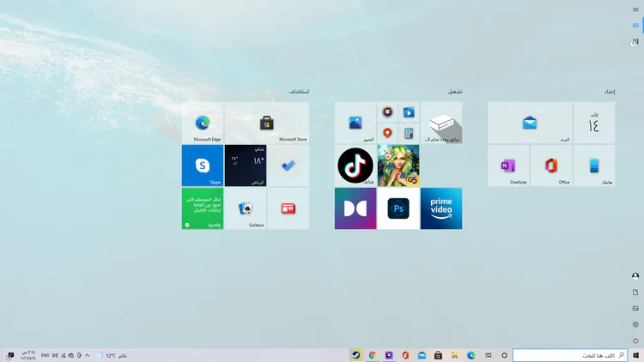Image resolution: width=644 pixels, height=362 pixels.
Task: Open the Xbox Console Companion tile
Action: [x=441, y=123]
